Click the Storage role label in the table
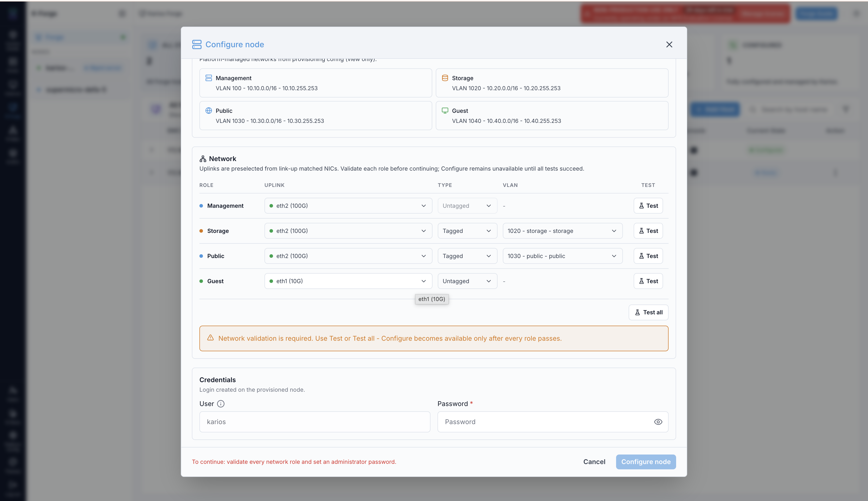Viewport: 868px width, 501px height. [x=218, y=231]
